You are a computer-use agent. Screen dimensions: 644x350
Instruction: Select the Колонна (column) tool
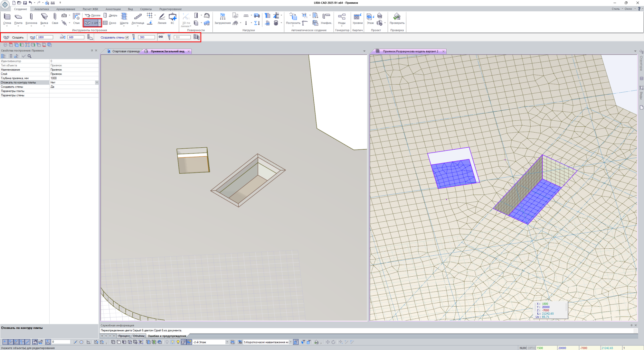pyautogui.click(x=31, y=18)
